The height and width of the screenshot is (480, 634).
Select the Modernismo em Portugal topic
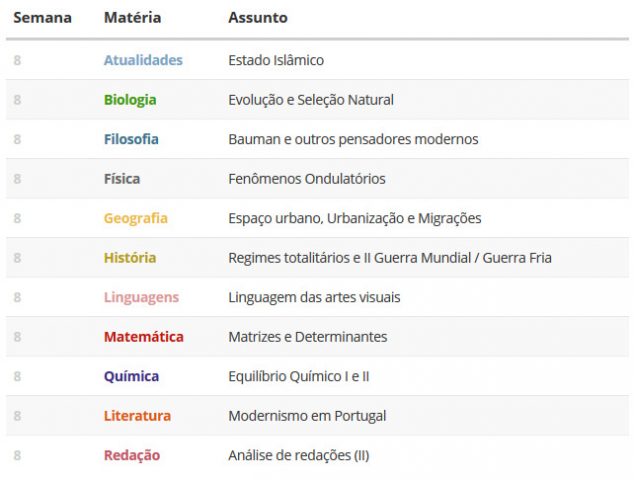click(307, 416)
